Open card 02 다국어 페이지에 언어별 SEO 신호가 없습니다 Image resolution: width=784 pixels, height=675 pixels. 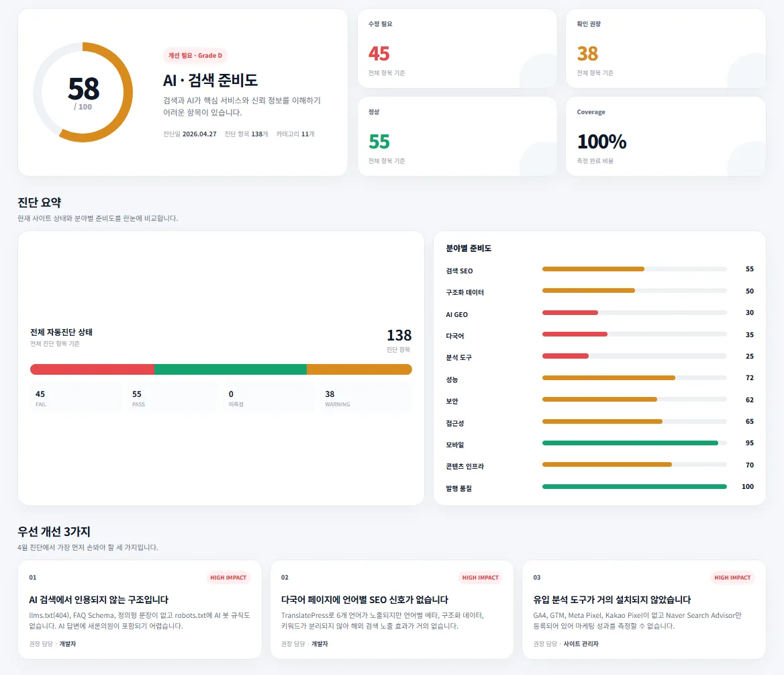391,609
